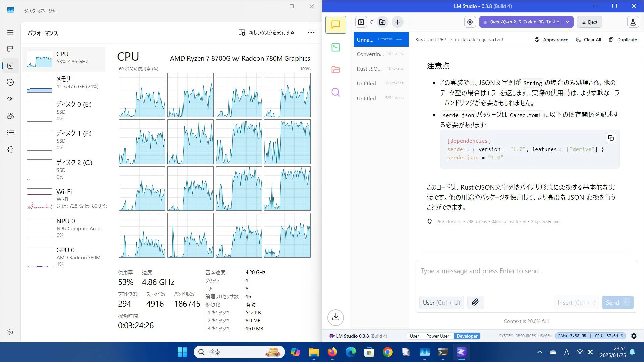The image size is (644, 362).
Task: Select ディスク 0 (E:) performance item
Action: (x=64, y=111)
